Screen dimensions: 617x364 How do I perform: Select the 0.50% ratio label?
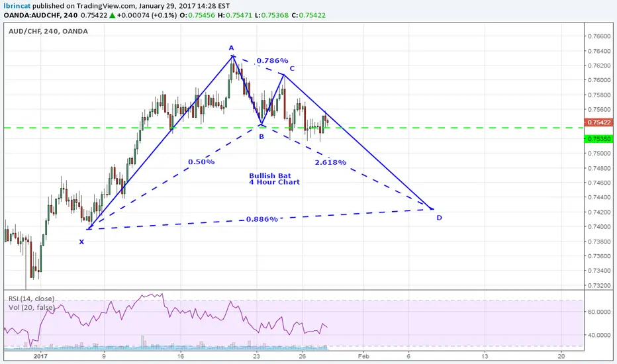201,161
